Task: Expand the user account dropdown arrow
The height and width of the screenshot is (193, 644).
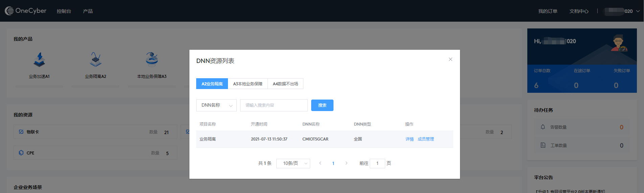Action: [638, 11]
